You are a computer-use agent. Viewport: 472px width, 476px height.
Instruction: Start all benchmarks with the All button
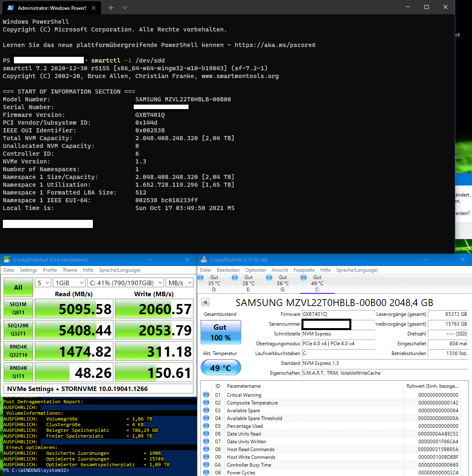18,287
